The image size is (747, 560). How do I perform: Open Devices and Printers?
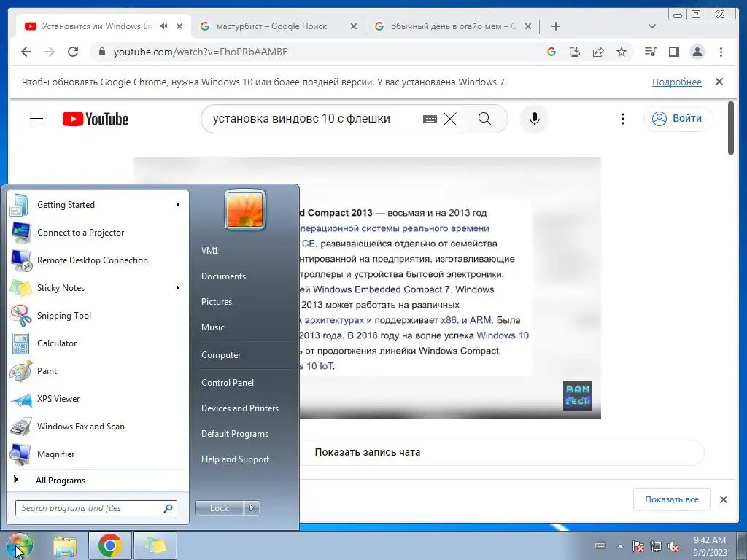point(239,408)
